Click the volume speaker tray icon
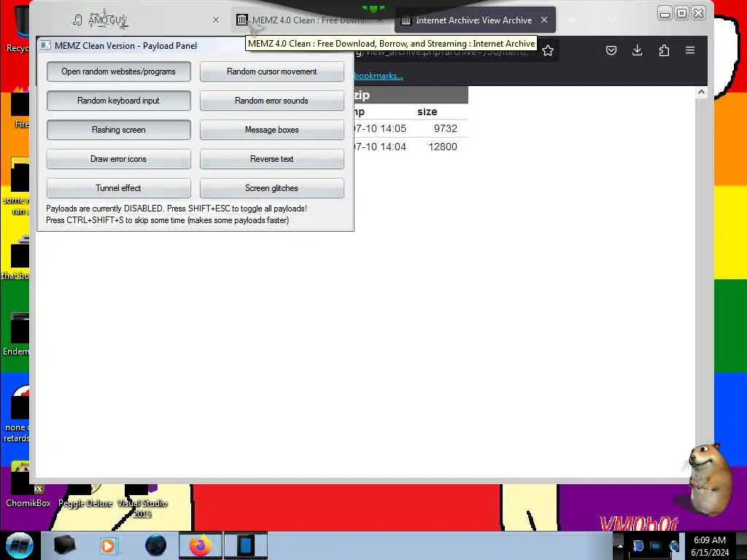This screenshot has height=560, width=747. click(673, 546)
